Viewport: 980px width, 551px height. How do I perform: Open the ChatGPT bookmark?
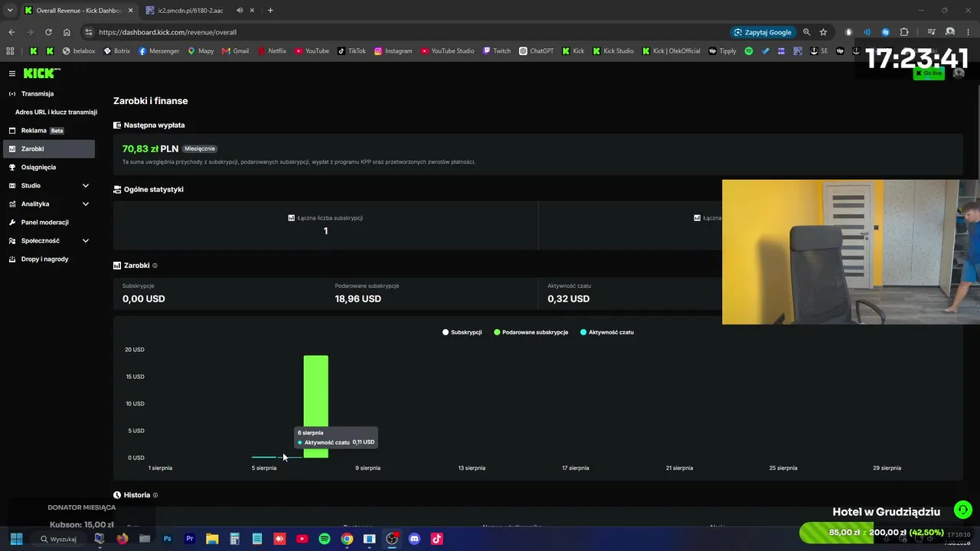[x=536, y=51]
